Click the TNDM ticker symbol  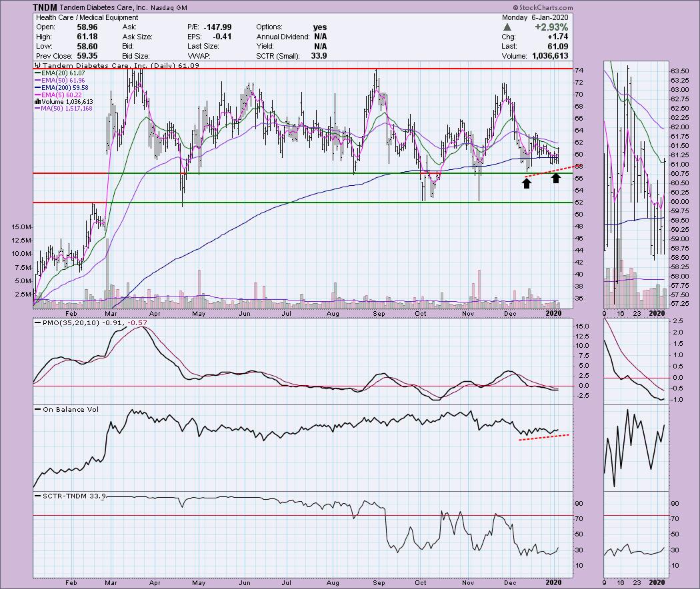click(x=45, y=7)
